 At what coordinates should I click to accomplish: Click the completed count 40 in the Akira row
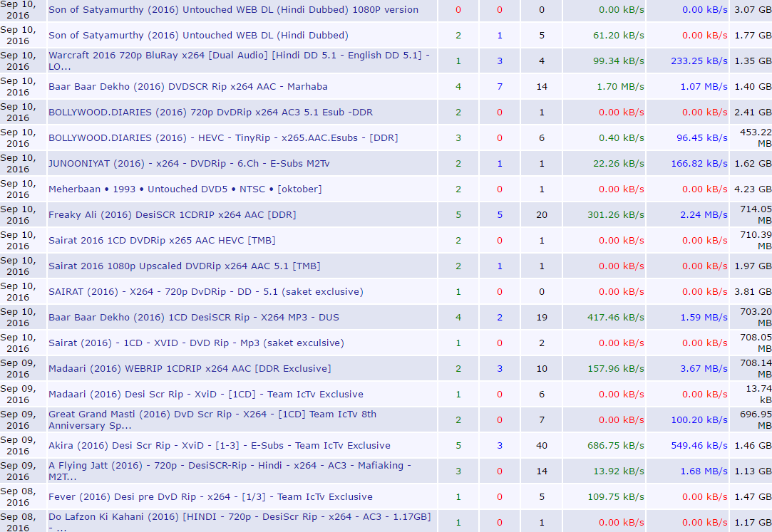[542, 445]
